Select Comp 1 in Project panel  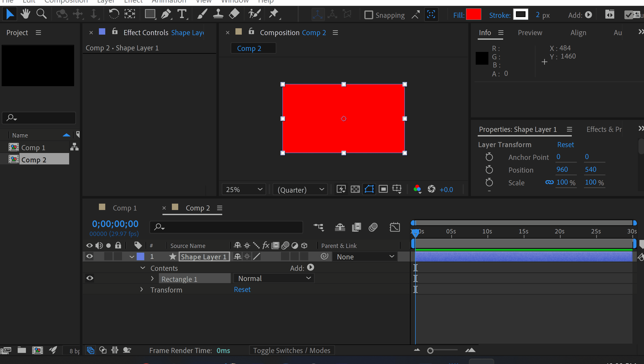33,148
